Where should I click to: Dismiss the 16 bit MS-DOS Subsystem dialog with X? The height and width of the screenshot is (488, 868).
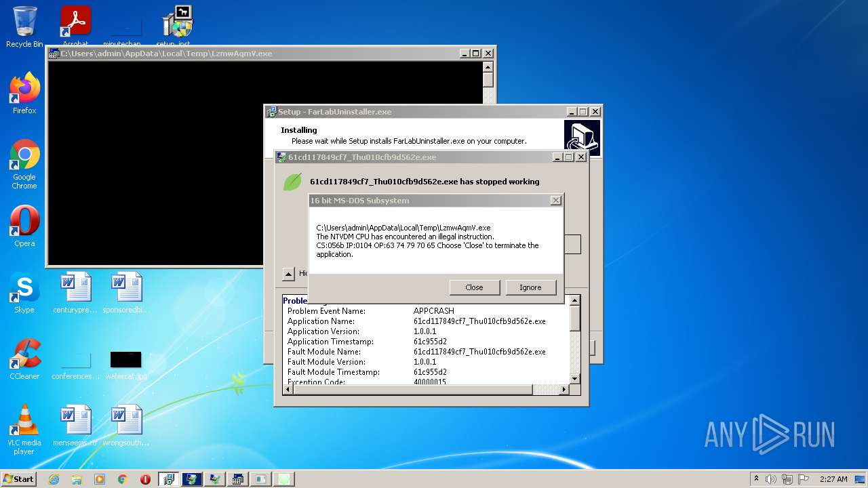pyautogui.click(x=555, y=201)
